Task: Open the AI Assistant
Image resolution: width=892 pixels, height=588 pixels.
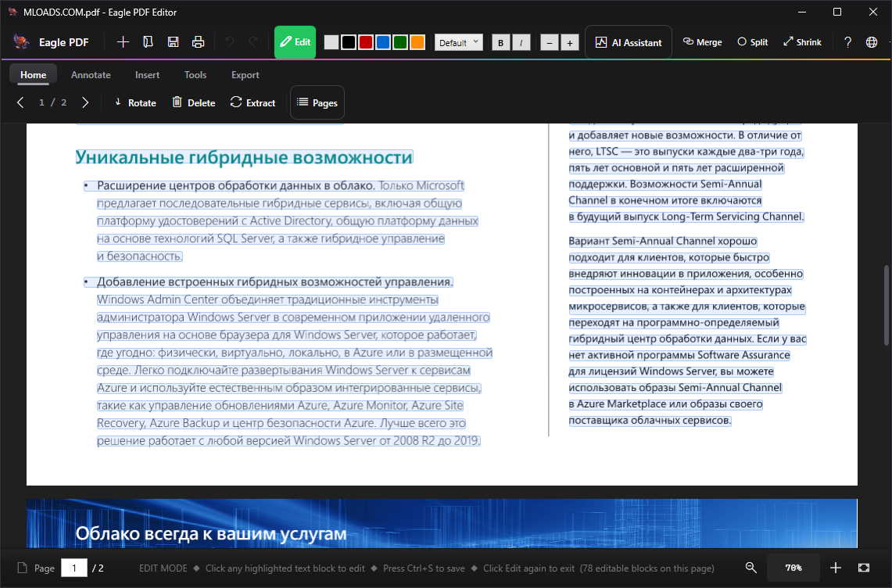Action: pos(629,42)
